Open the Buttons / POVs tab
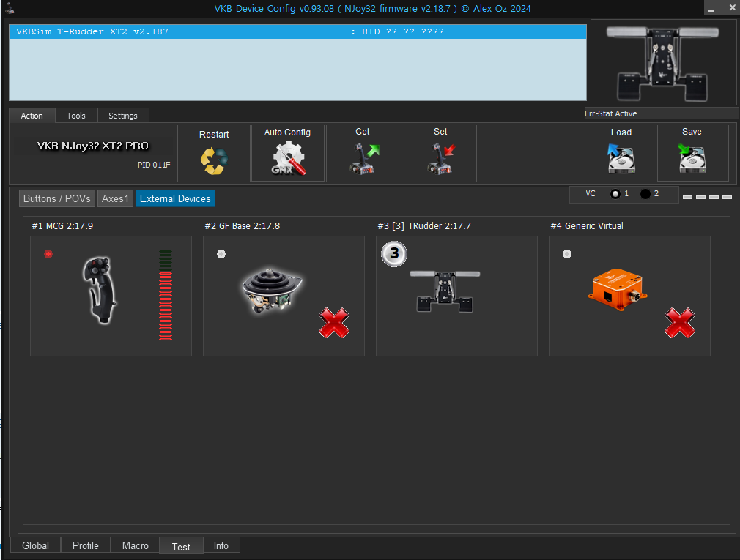This screenshot has width=740, height=560. click(57, 198)
